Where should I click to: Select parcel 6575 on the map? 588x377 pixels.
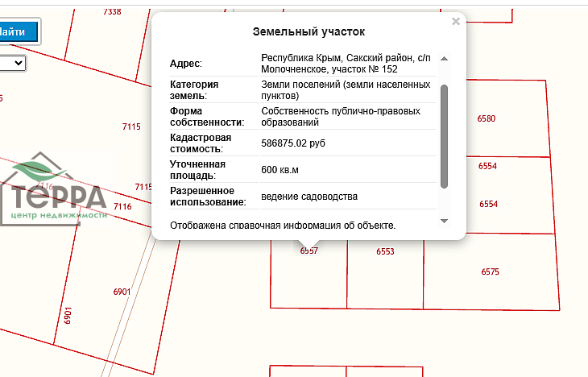coord(490,271)
